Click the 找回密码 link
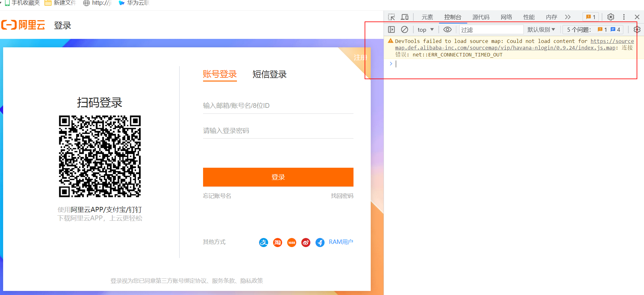This screenshot has width=644, height=295. pyautogui.click(x=342, y=196)
